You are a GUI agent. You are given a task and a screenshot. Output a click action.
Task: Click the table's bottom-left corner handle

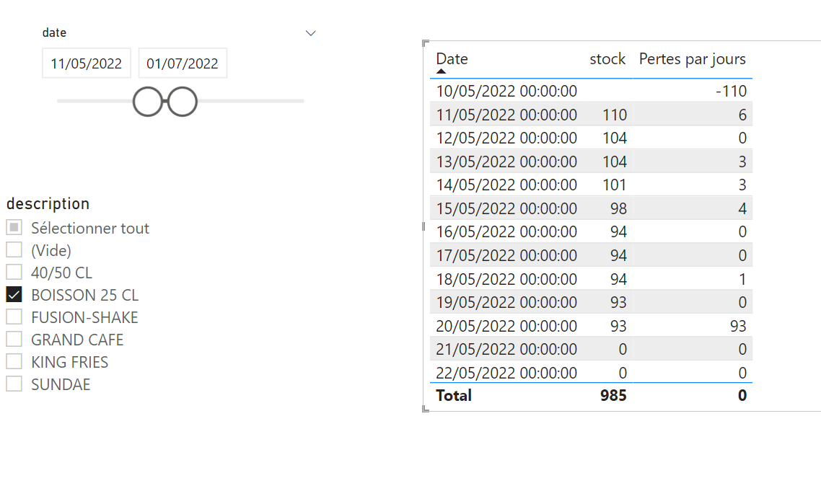(x=425, y=410)
